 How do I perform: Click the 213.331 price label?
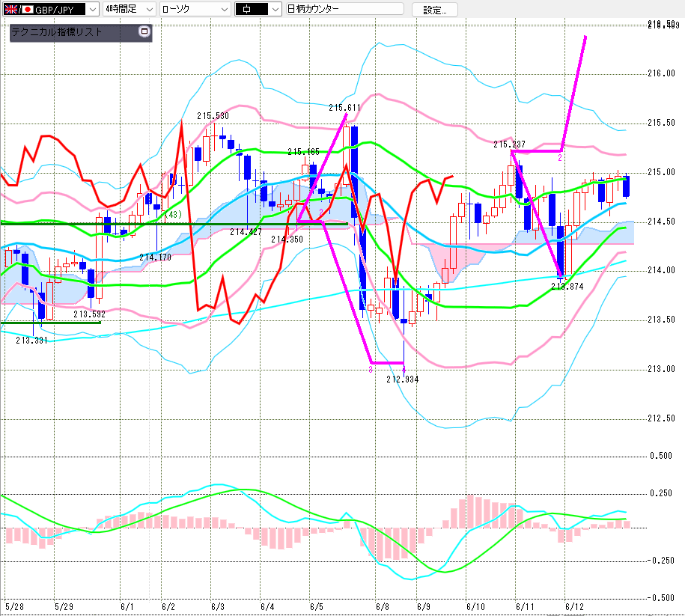point(31,341)
